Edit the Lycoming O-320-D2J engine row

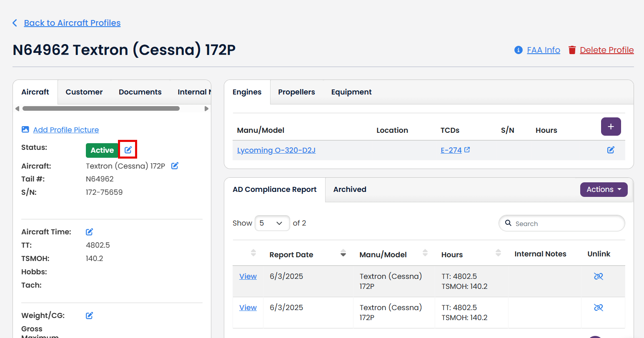point(611,150)
